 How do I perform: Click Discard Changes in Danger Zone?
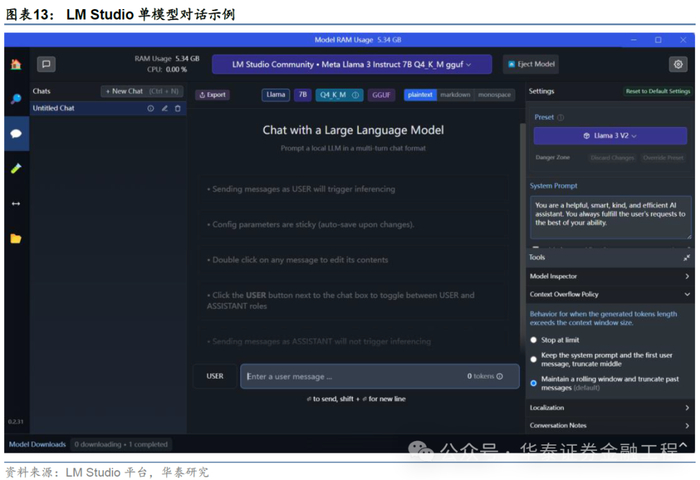tap(612, 158)
